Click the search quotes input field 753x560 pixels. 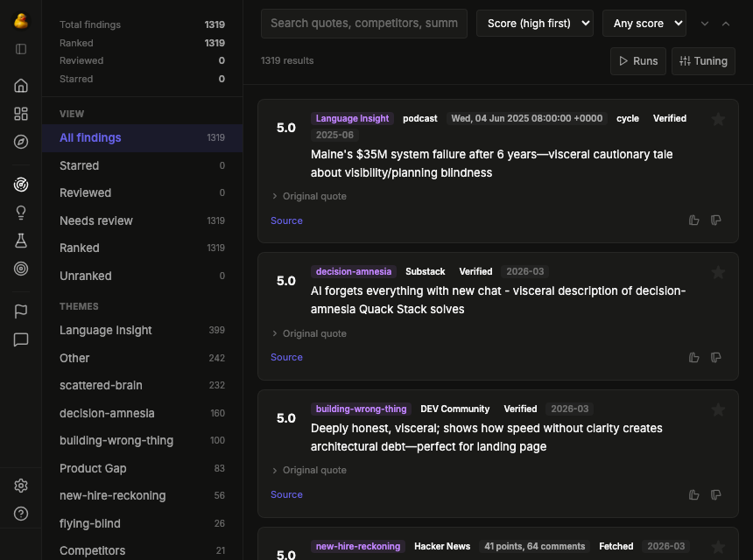click(x=363, y=23)
